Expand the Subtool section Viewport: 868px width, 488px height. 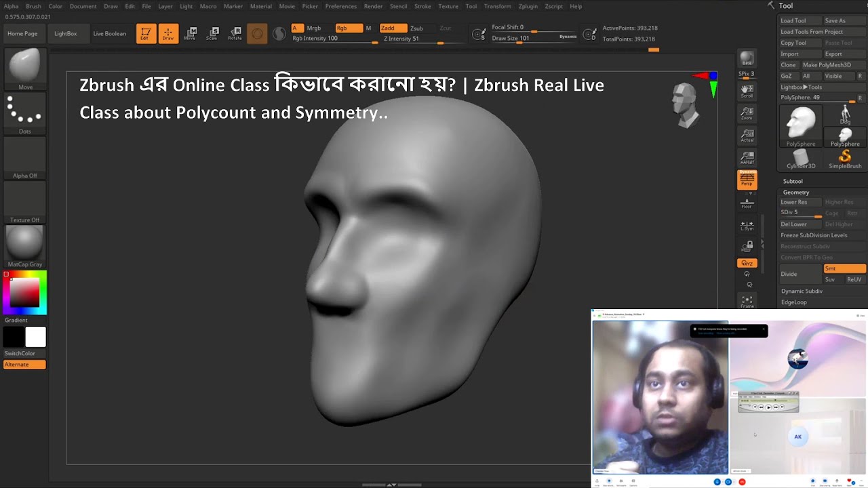[x=793, y=181]
